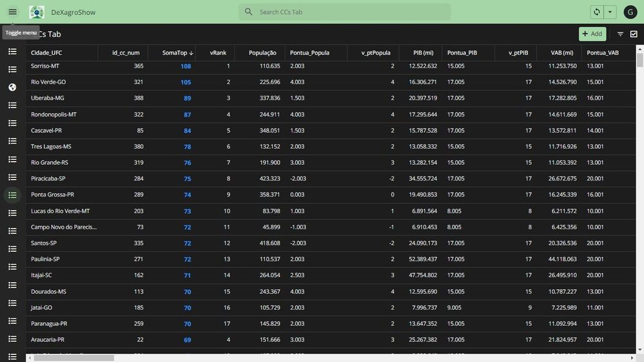Click the id_cc_num column header
Image resolution: width=644 pixels, height=362 pixels.
[x=126, y=53]
